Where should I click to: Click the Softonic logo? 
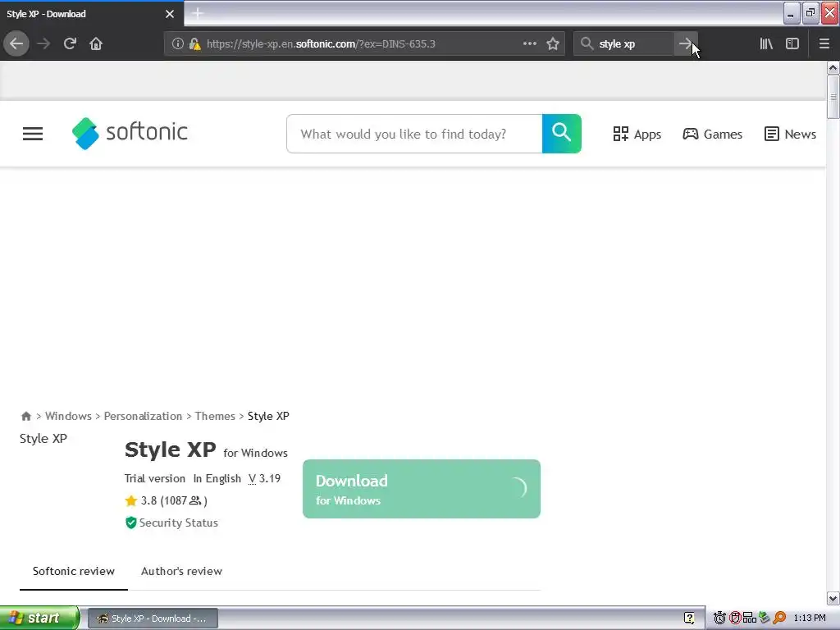coord(130,133)
